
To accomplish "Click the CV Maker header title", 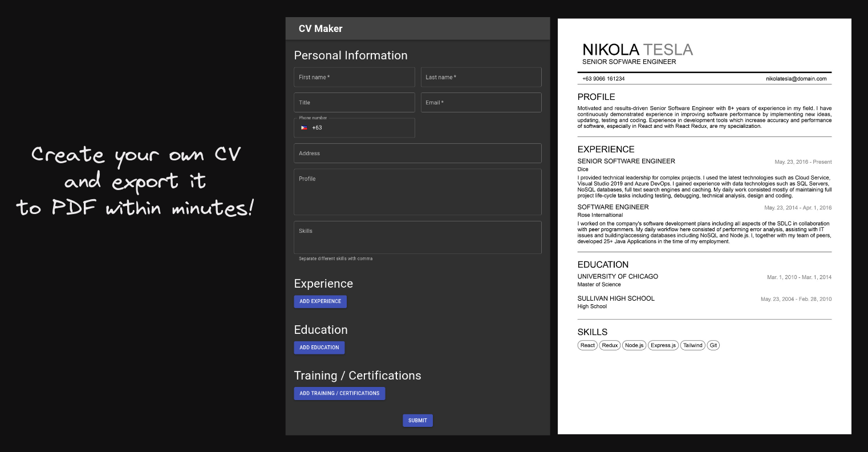I will pos(321,29).
